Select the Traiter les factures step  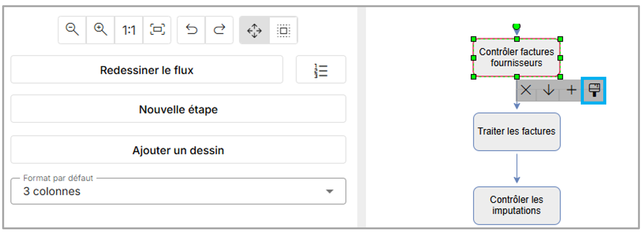516,132
